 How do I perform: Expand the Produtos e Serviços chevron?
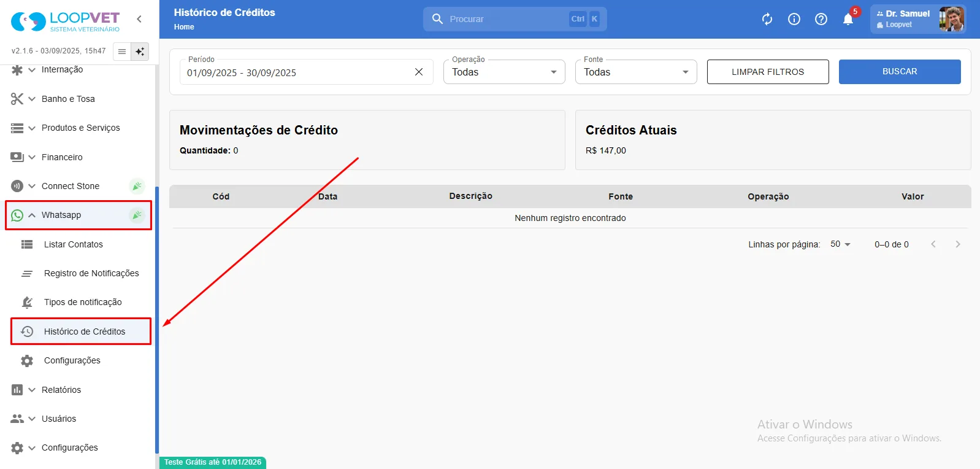tap(32, 128)
